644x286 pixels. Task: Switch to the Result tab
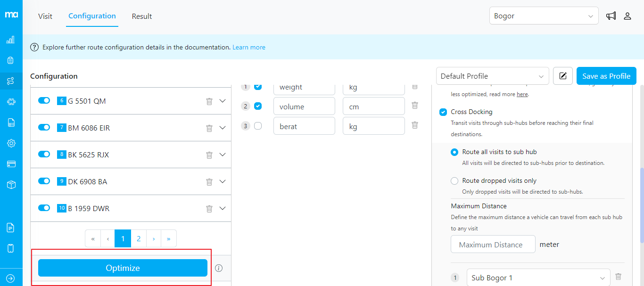pos(141,16)
